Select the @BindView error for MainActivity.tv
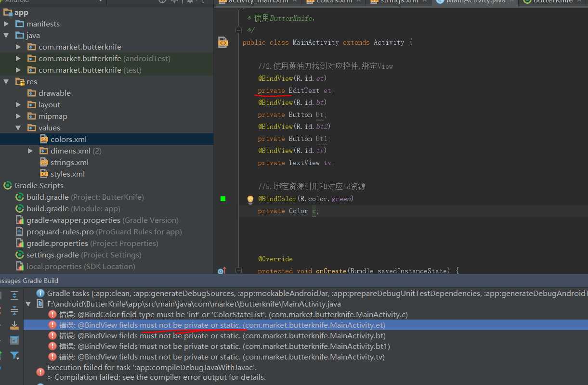This screenshot has width=588, height=385. [x=222, y=357]
